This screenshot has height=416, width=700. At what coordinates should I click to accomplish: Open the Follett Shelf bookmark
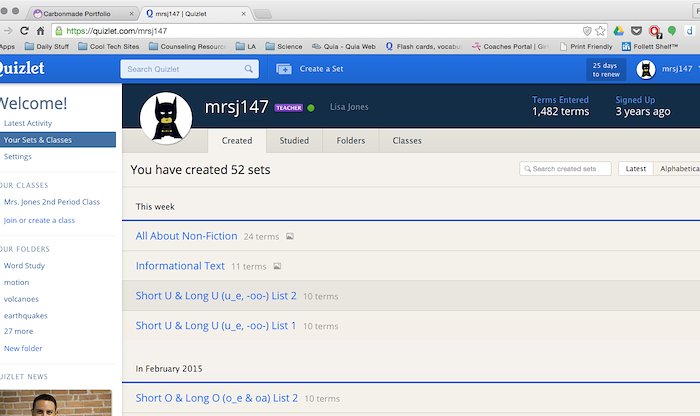tap(650, 46)
